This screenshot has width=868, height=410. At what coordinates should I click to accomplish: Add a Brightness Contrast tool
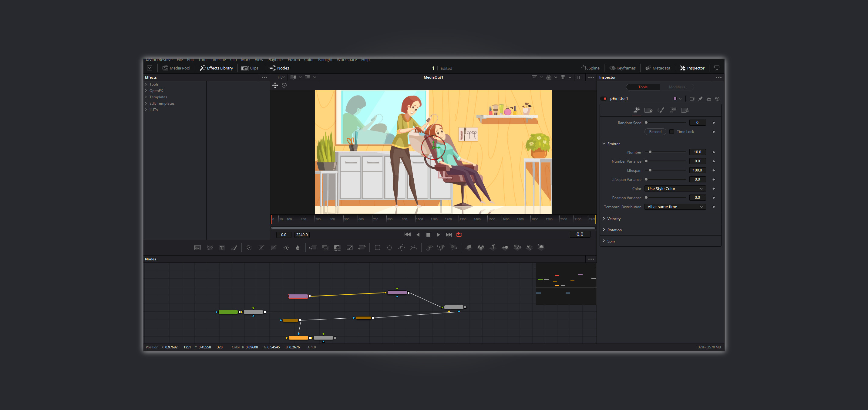[286, 248]
